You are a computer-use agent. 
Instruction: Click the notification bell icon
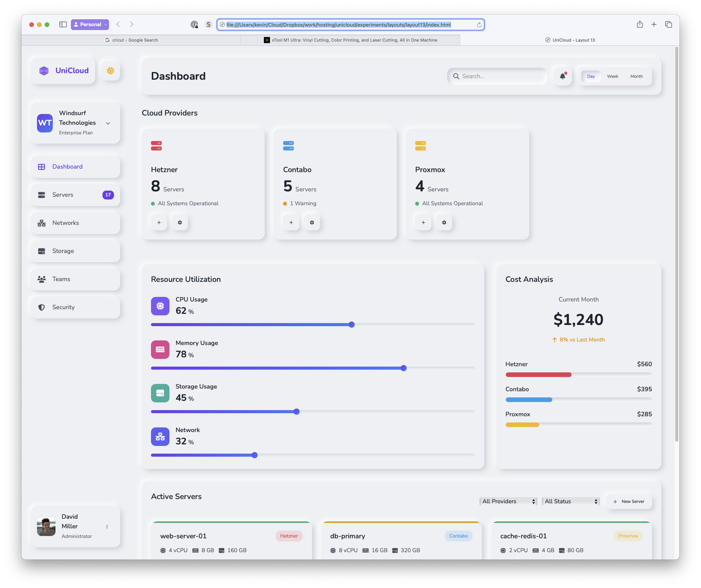(563, 76)
